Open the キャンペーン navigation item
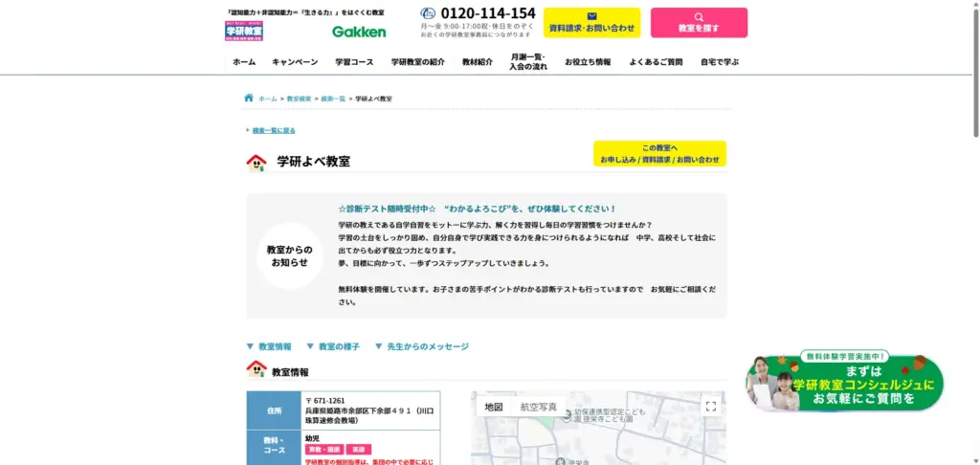 (295, 62)
